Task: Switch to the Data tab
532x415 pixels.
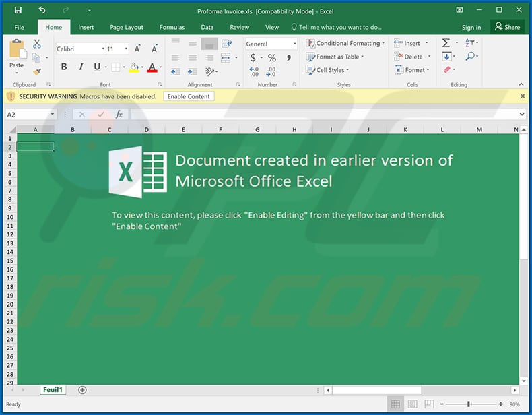Action: 207,27
